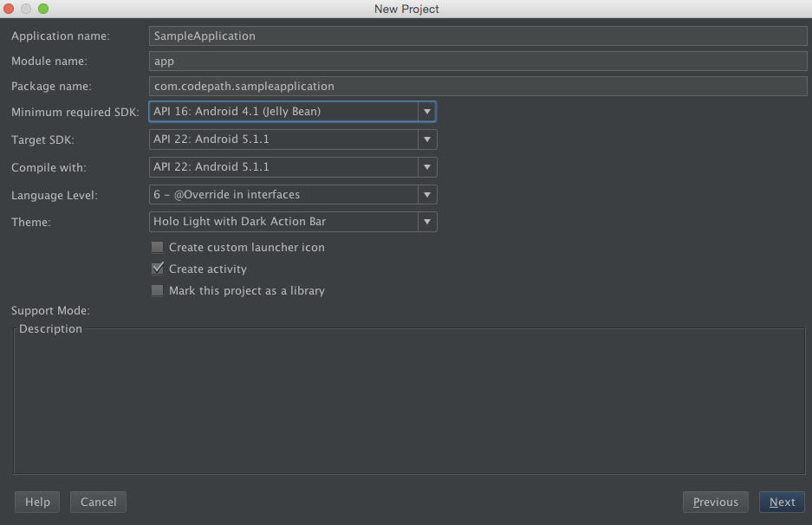Expand the Language Level dropdown arrow

[x=427, y=195]
